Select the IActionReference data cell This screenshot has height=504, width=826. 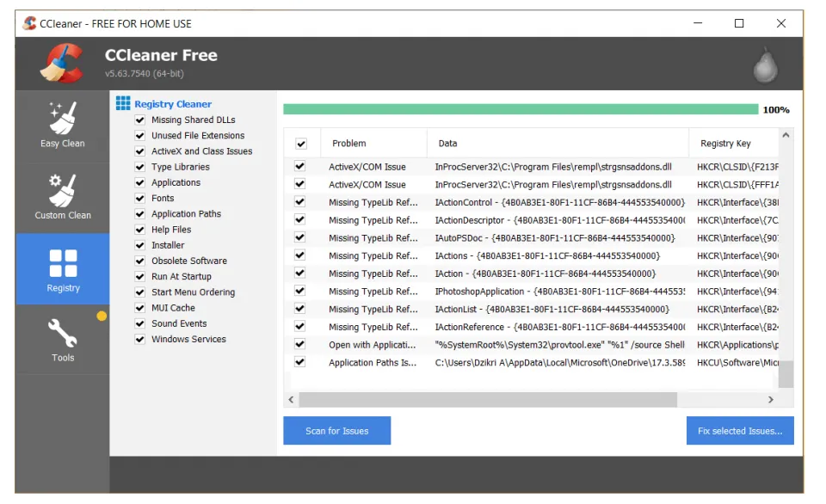[560, 327]
